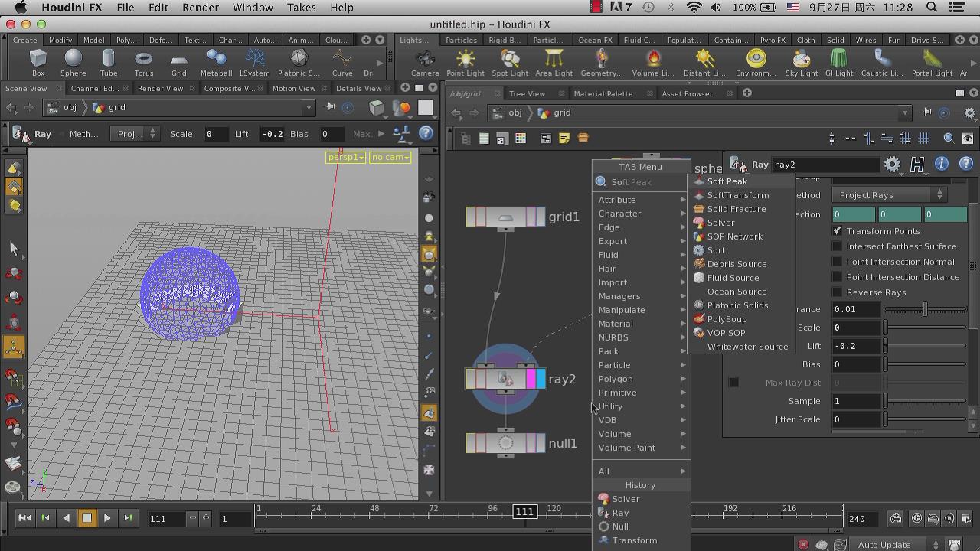980x551 pixels.
Task: Choose Solid Fracture in TAB menu
Action: (x=741, y=209)
